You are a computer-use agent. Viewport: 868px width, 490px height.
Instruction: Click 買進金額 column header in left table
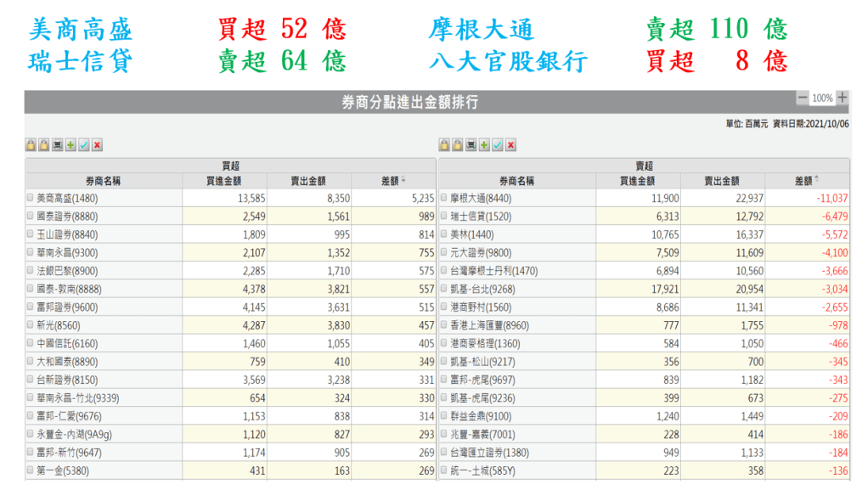224,180
